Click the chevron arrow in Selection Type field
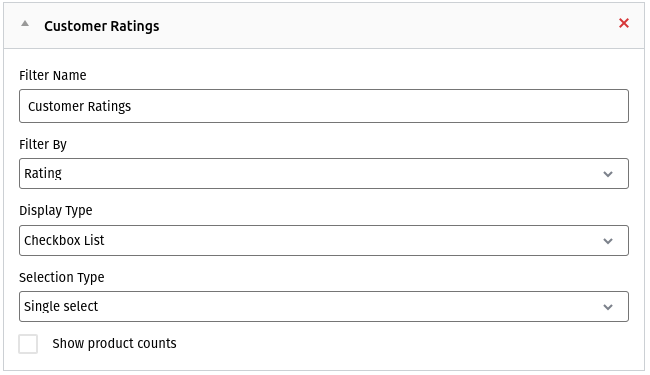This screenshot has width=650, height=375. (x=608, y=307)
